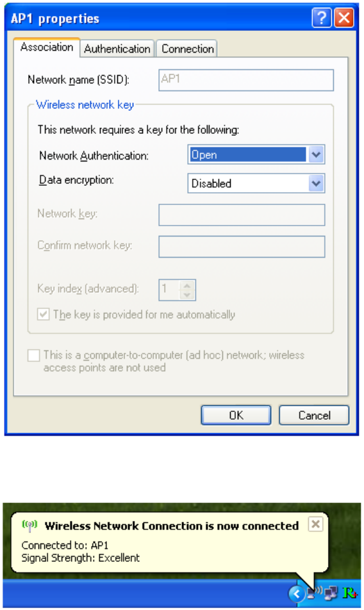Click the green R tray icon
Viewport: 364px width, 610px height.
pyautogui.click(x=350, y=593)
